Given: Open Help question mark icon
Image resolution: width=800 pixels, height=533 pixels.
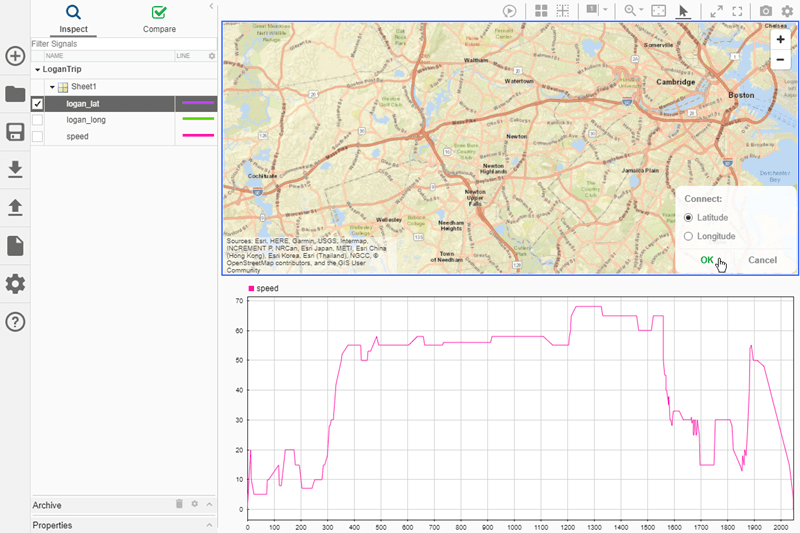Looking at the screenshot, I should point(15,322).
